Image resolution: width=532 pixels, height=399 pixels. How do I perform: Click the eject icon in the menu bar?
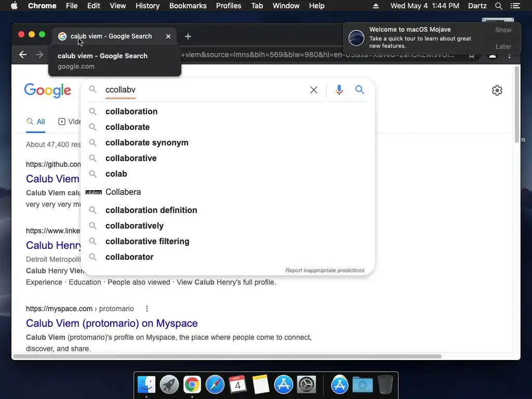click(x=376, y=6)
